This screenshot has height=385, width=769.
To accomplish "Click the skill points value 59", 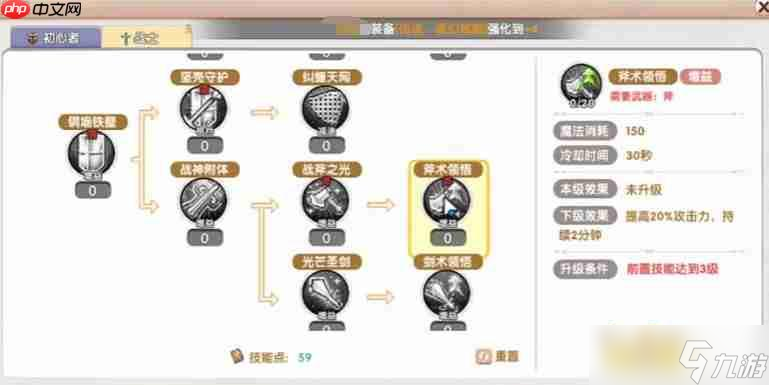I will [305, 357].
